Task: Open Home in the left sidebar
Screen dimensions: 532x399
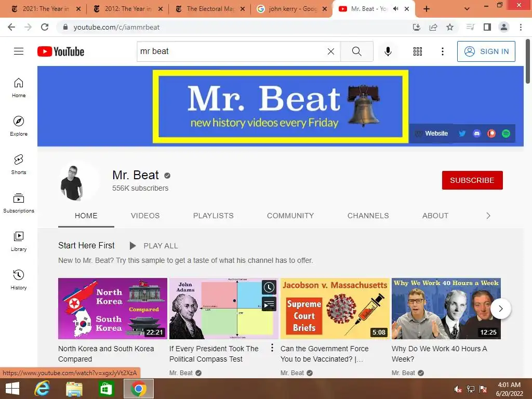Action: point(19,87)
